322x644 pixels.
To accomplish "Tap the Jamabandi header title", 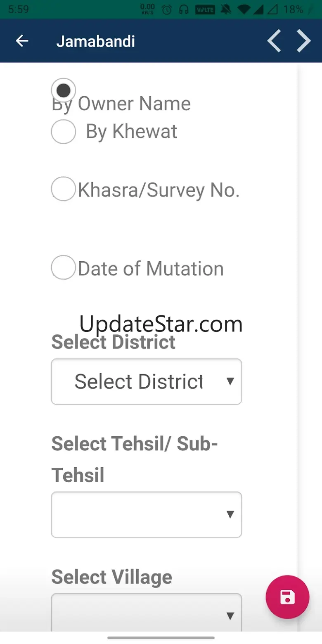I will (95, 41).
